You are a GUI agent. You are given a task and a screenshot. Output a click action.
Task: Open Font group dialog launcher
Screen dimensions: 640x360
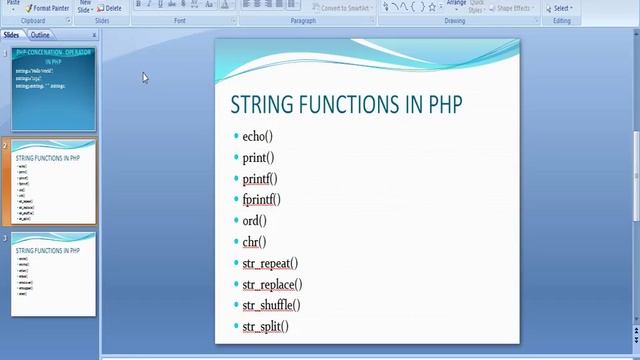(x=234, y=20)
